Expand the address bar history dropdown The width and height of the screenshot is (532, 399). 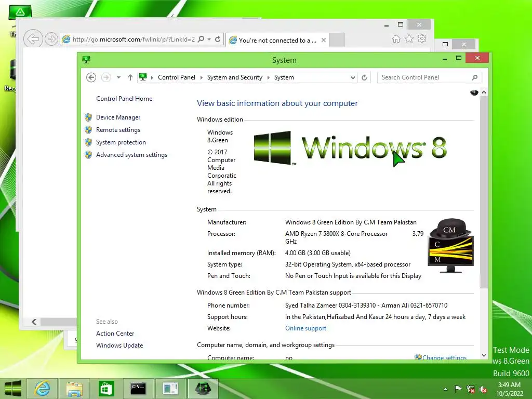click(x=353, y=78)
